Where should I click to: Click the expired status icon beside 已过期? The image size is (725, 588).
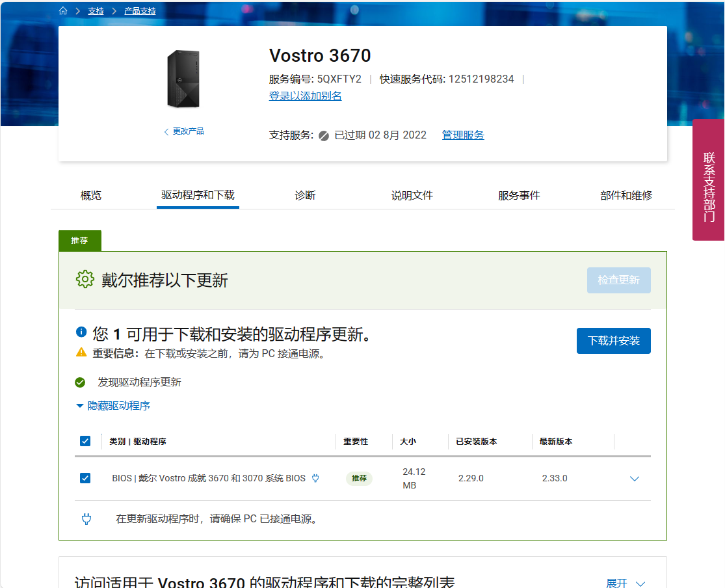pos(324,135)
